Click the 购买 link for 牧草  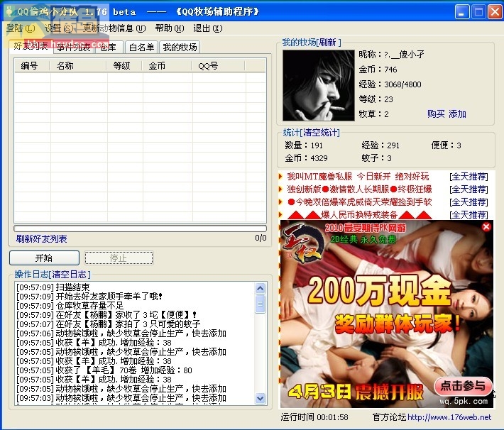(436, 114)
